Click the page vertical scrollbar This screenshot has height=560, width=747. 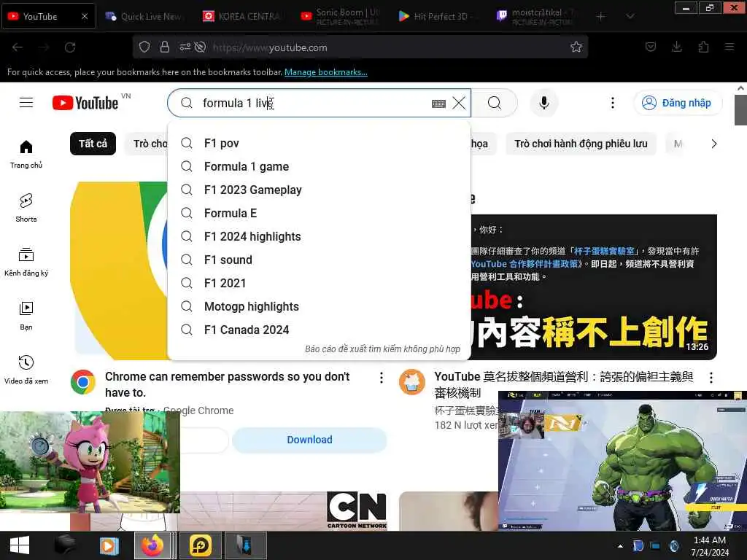pyautogui.click(x=740, y=110)
